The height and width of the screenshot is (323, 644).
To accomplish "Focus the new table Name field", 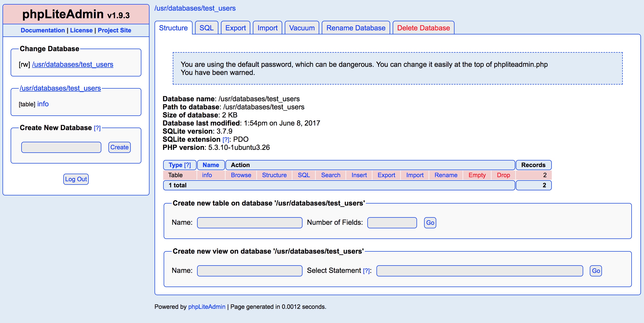I will pos(250,223).
